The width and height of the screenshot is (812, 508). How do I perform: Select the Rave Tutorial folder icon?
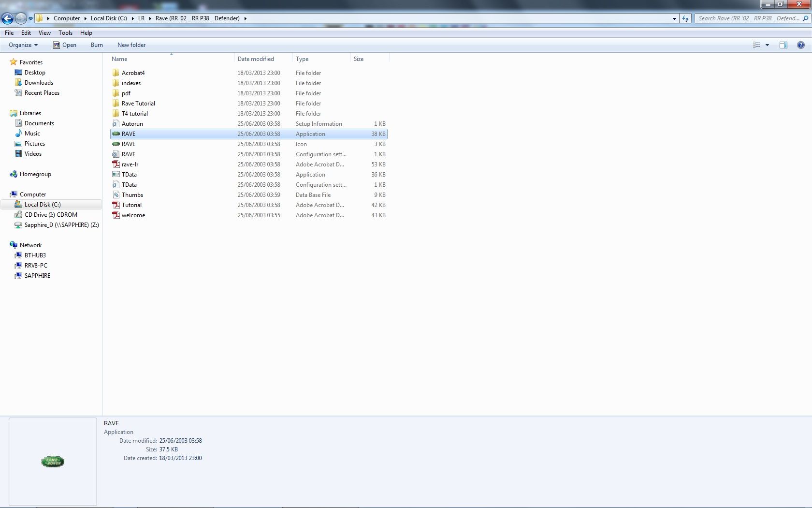pos(116,104)
